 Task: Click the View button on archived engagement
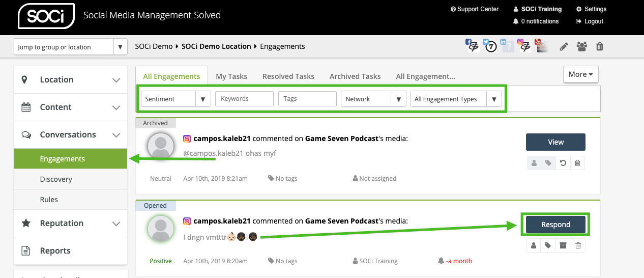coord(555,142)
